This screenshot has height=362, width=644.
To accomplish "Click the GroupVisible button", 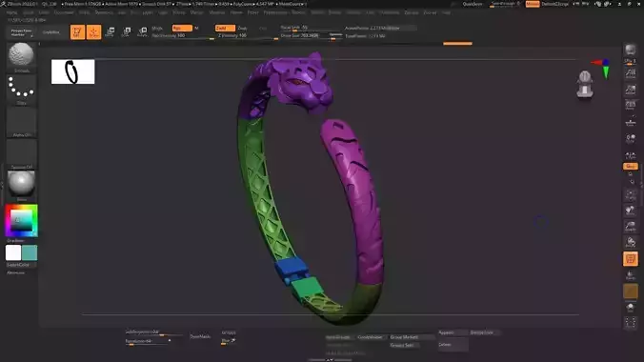I will [x=372, y=337].
